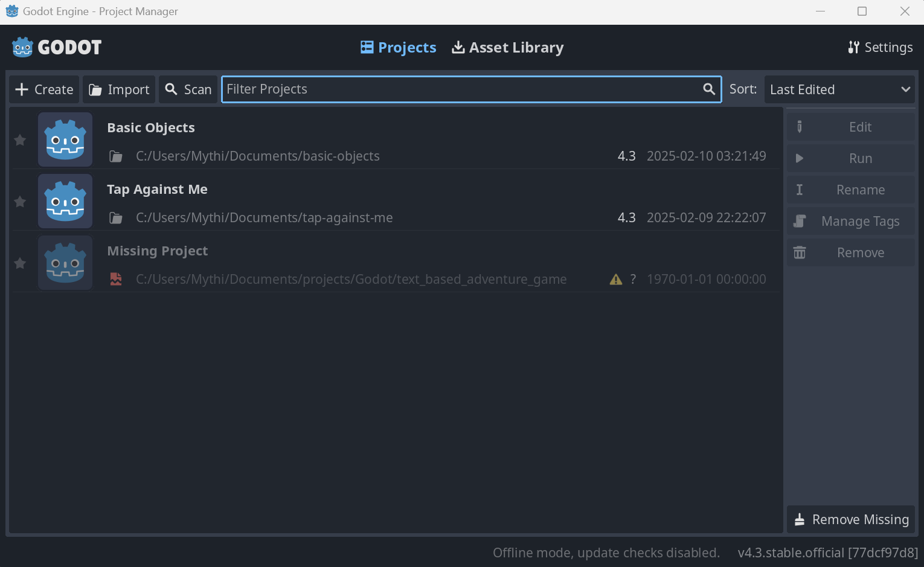Viewport: 924px width, 567px height.
Task: Click the 4.3 version of Basic Objects
Action: pyautogui.click(x=627, y=156)
